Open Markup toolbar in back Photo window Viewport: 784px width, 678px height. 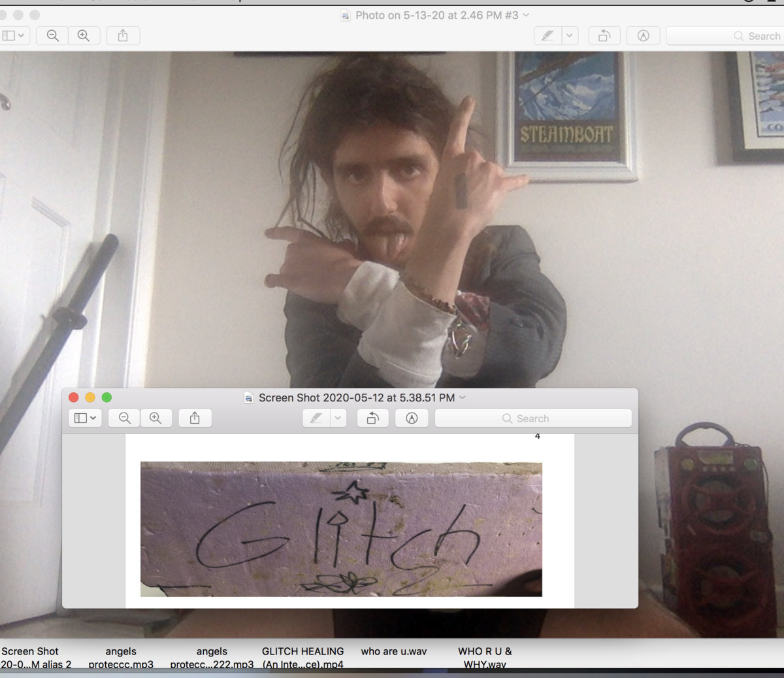click(x=644, y=35)
